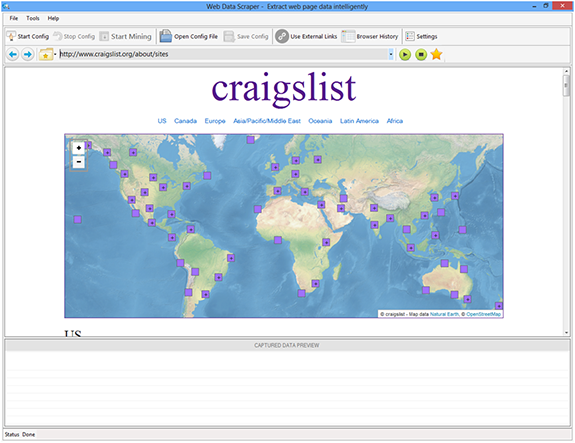Image resolution: width=575 pixels, height=443 pixels.
Task: Follow the Oceania region link
Action: pyautogui.click(x=320, y=121)
